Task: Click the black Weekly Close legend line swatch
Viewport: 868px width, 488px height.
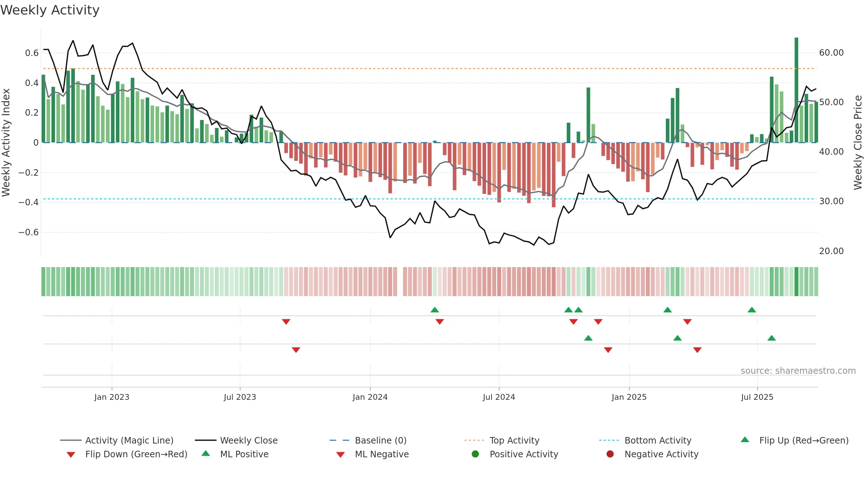Action: click(205, 440)
